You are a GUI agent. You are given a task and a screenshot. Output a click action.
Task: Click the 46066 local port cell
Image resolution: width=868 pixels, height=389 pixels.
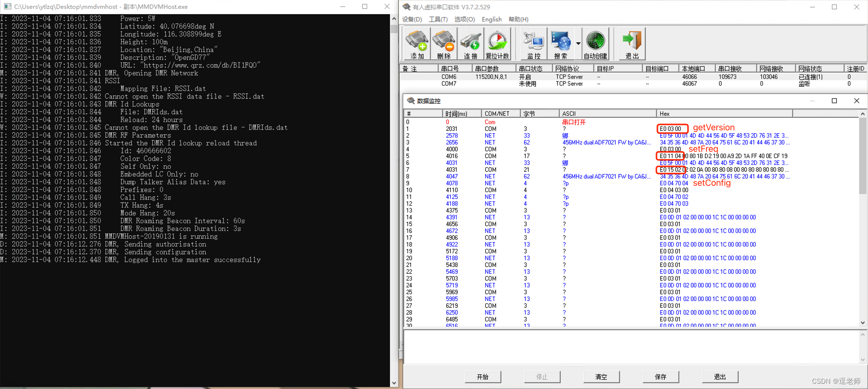point(690,77)
